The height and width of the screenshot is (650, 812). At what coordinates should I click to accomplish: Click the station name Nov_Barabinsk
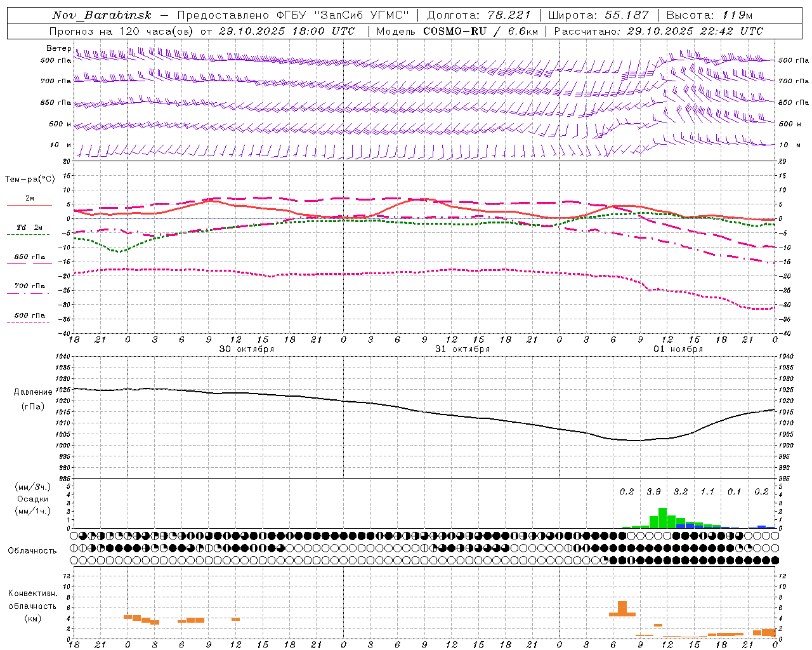click(102, 15)
